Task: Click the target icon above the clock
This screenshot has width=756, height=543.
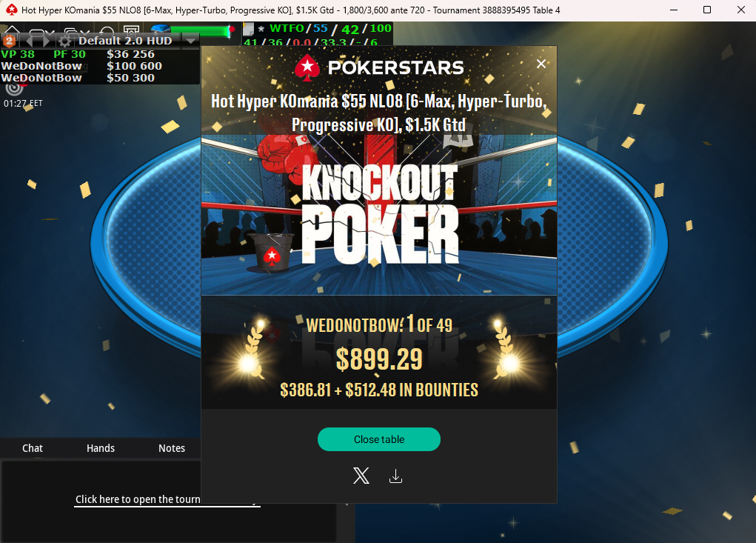Action: [15, 87]
